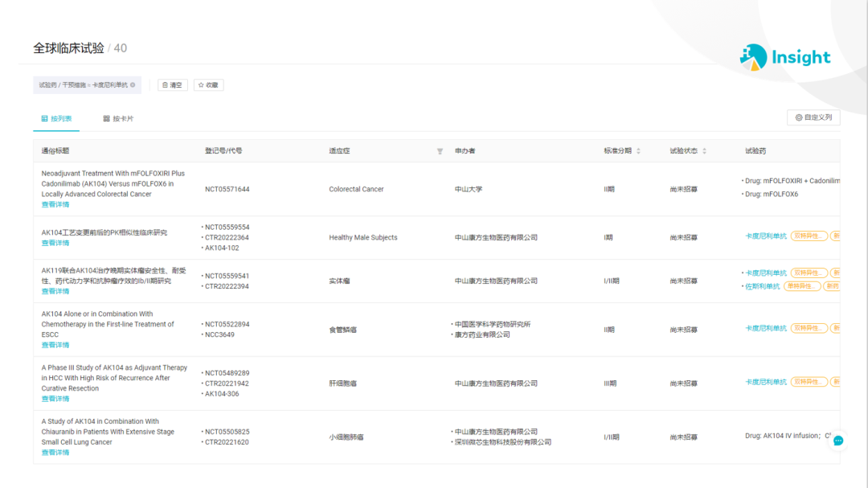Viewport: 868px width, 488px height.
Task: Open 查看详情 for the ESCC first-line trial
Action: click(x=55, y=345)
